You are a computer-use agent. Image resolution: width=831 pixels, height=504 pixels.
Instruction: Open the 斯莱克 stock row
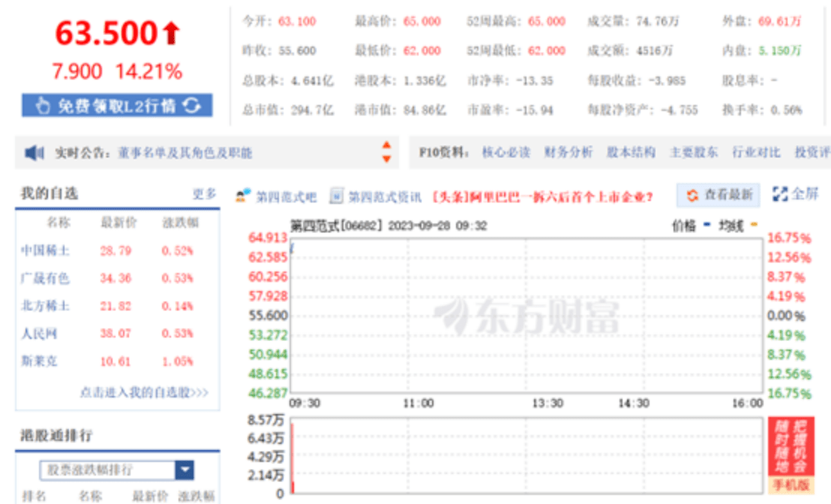[117, 361]
